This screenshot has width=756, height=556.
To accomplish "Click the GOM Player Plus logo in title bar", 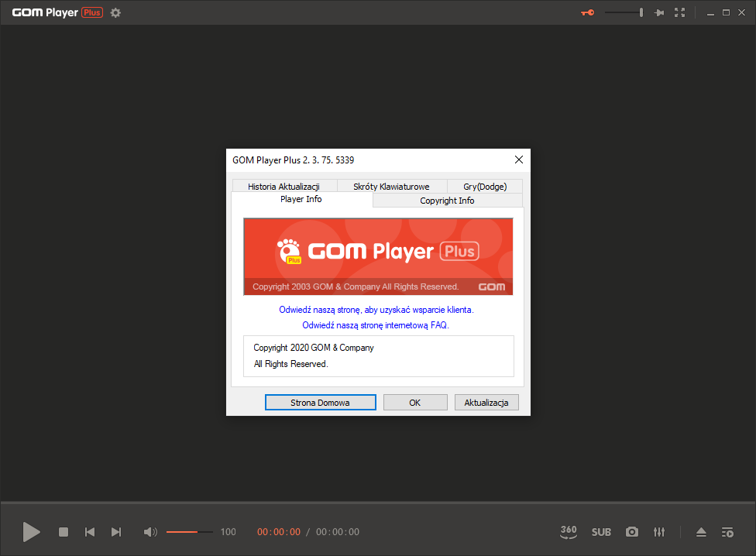I will 57,12.
